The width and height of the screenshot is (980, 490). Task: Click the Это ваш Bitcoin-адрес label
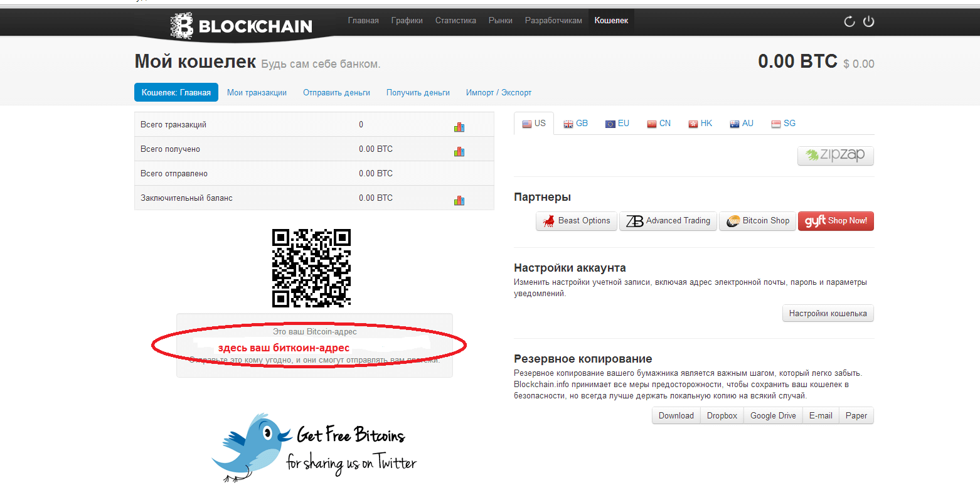coord(314,331)
